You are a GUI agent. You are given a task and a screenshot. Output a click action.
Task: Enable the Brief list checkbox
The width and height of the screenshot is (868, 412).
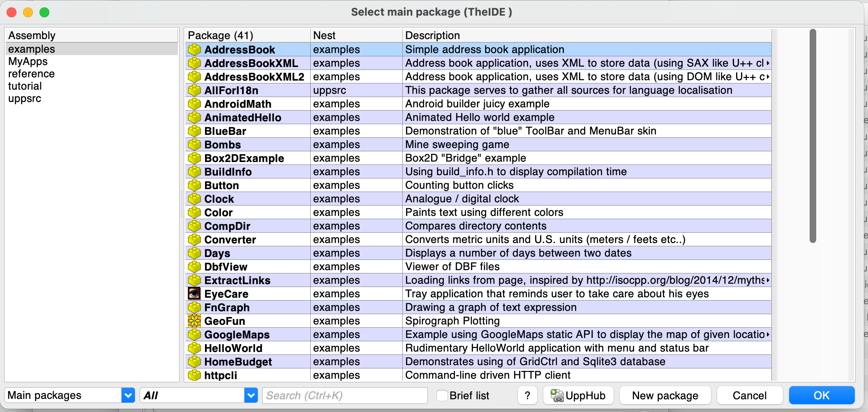pyautogui.click(x=442, y=396)
